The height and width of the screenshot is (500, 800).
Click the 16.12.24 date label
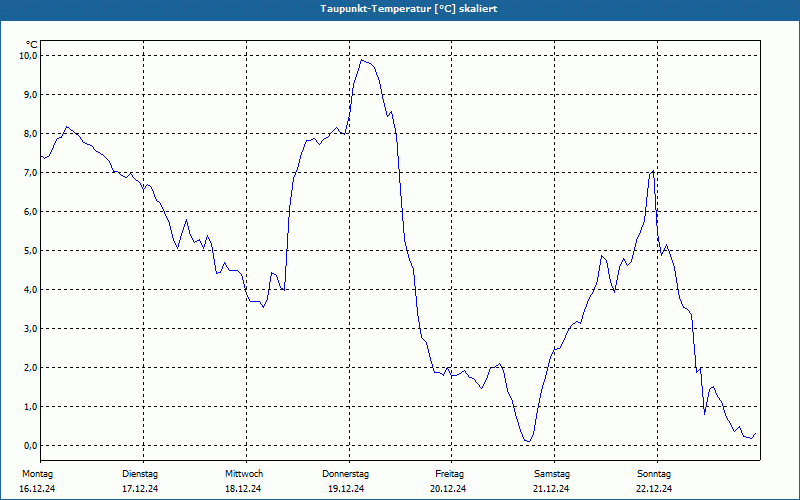click(x=37, y=489)
